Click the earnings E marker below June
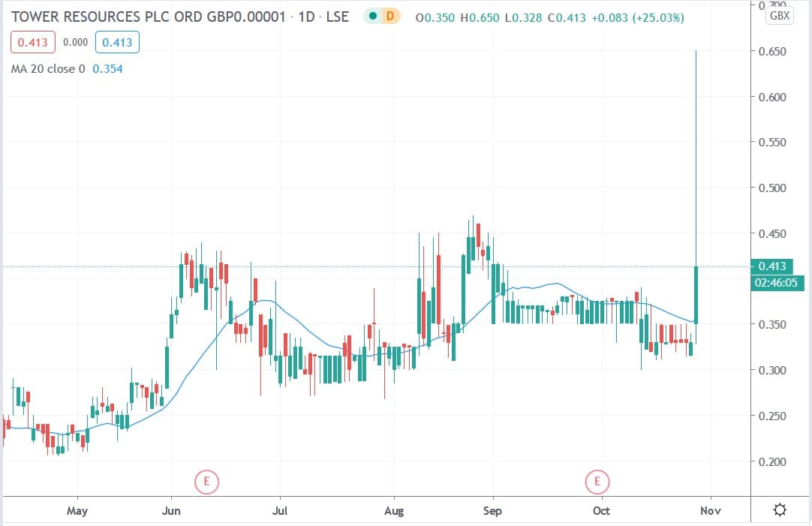 pos(207,482)
